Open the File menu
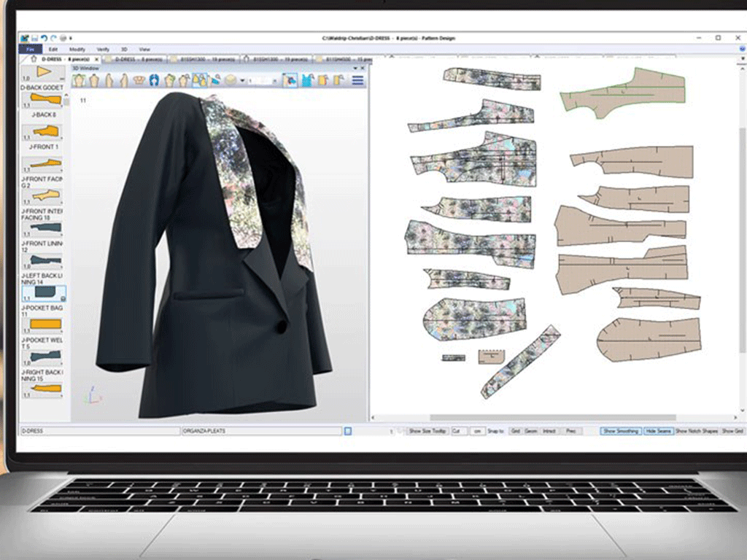Viewport: 747px width, 560px height. click(x=32, y=50)
